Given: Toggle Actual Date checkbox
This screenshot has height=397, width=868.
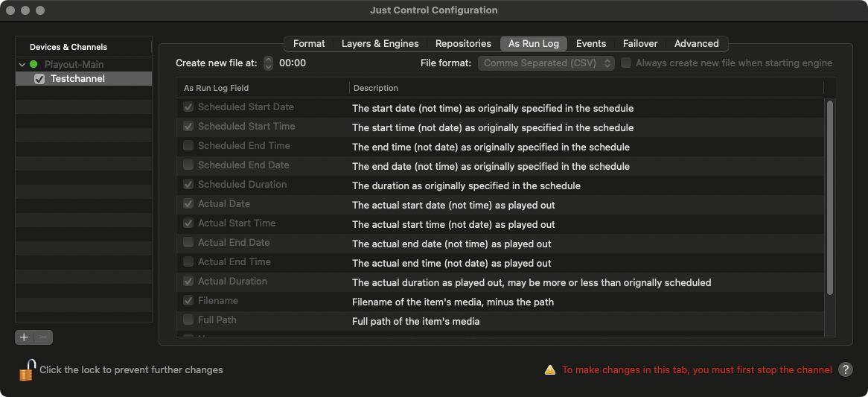Looking at the screenshot, I should pyautogui.click(x=188, y=204).
